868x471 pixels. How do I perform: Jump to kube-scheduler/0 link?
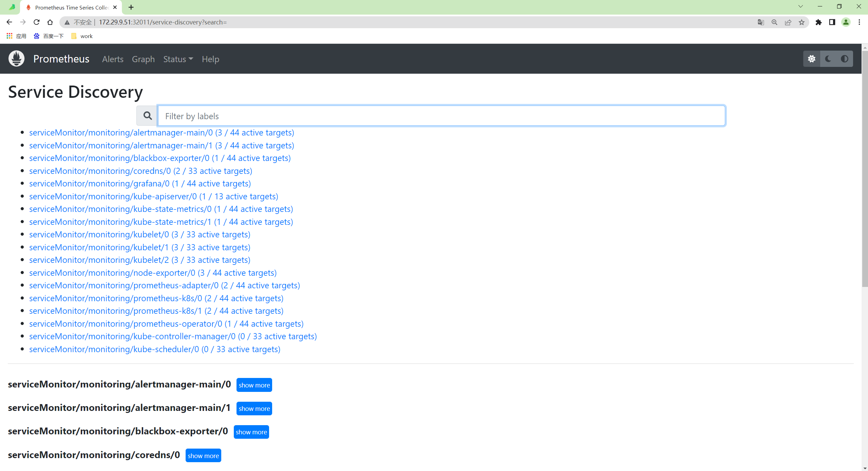[x=155, y=349]
